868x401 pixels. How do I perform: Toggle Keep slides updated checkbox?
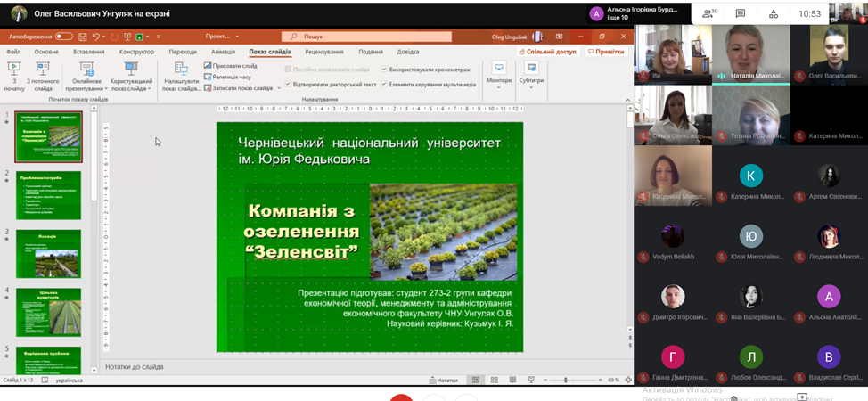pyautogui.click(x=287, y=70)
